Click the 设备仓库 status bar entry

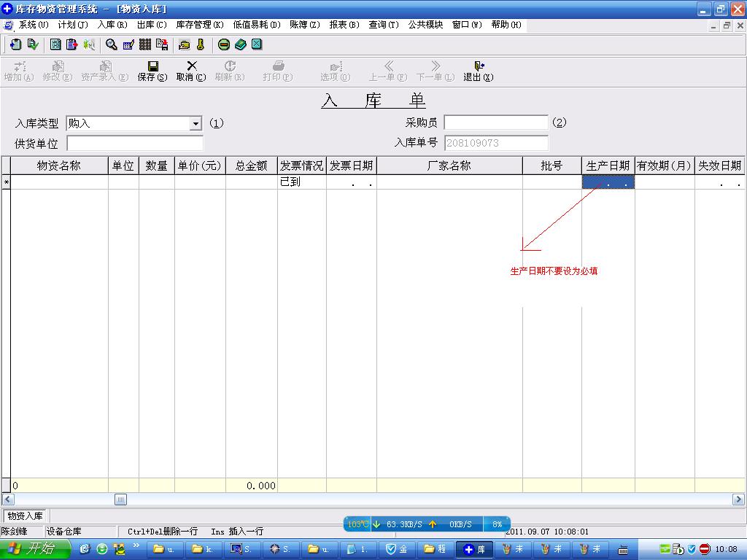(64, 532)
